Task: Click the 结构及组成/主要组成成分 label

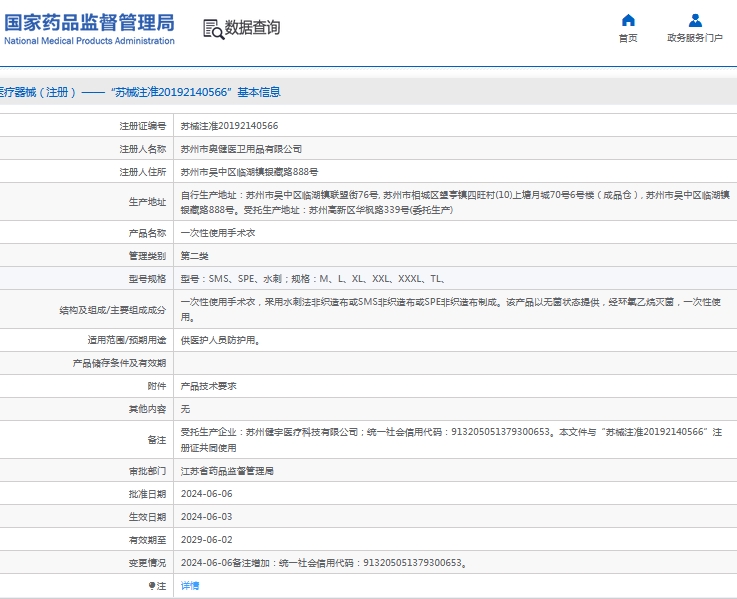Action: (113, 310)
